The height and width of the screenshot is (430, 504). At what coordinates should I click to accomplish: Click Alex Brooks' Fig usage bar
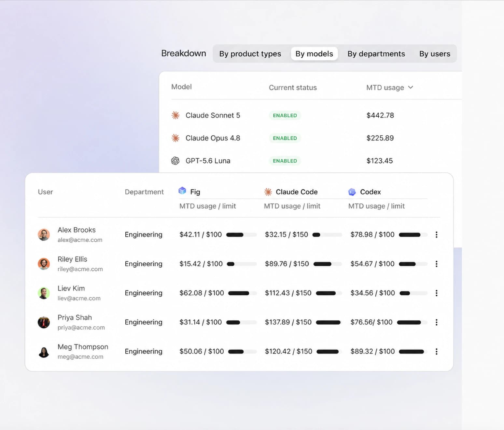pos(241,235)
